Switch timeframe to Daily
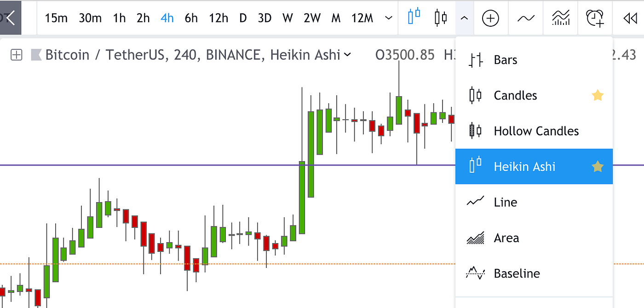 point(242,18)
